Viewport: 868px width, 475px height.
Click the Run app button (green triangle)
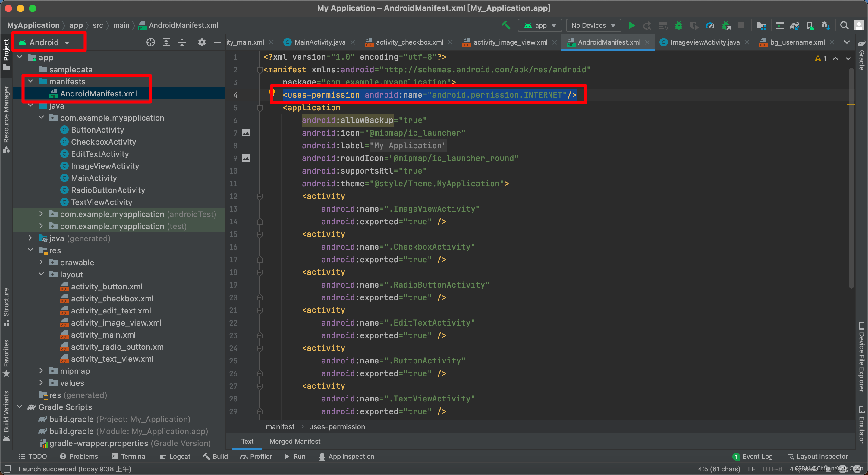click(x=632, y=25)
